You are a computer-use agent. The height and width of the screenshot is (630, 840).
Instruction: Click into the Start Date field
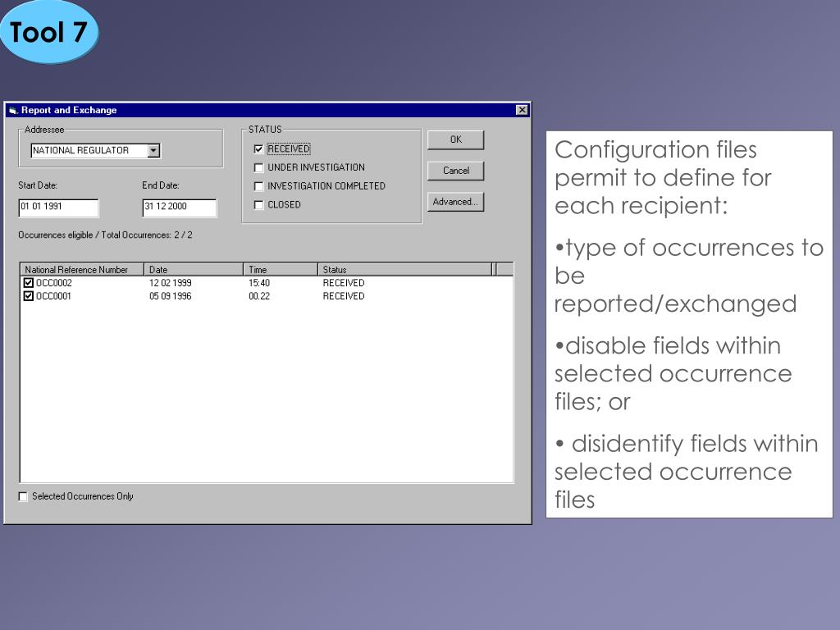(58, 208)
